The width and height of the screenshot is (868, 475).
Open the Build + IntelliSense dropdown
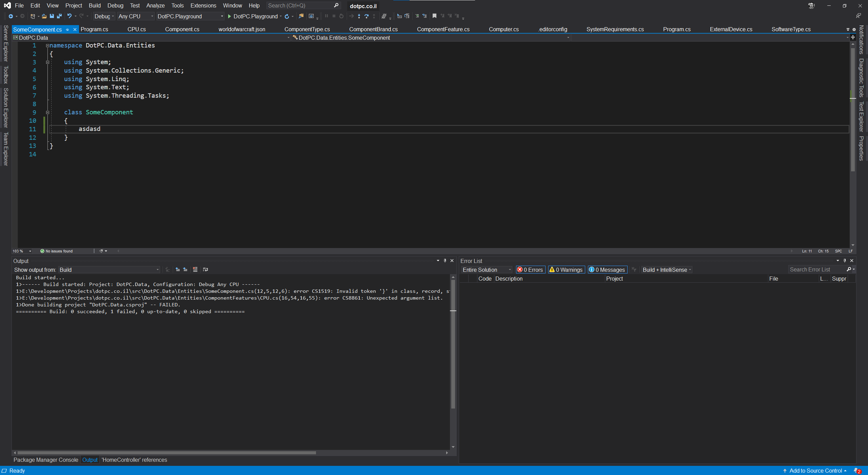667,270
